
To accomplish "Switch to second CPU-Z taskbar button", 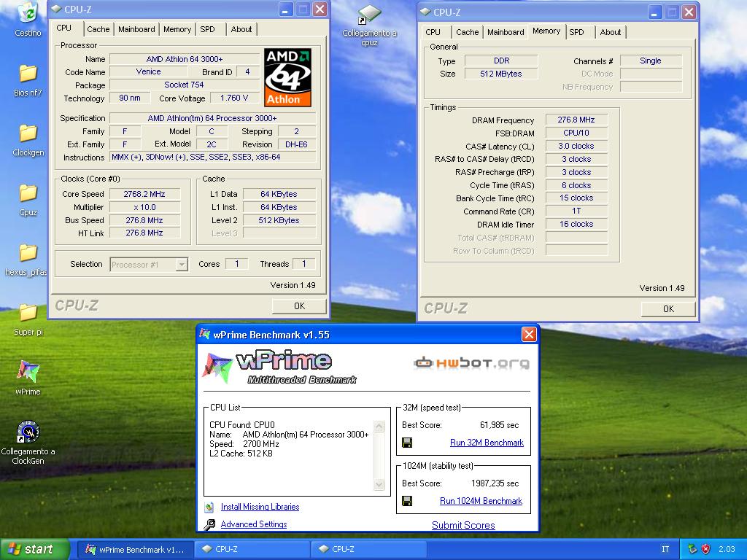I will (368, 549).
